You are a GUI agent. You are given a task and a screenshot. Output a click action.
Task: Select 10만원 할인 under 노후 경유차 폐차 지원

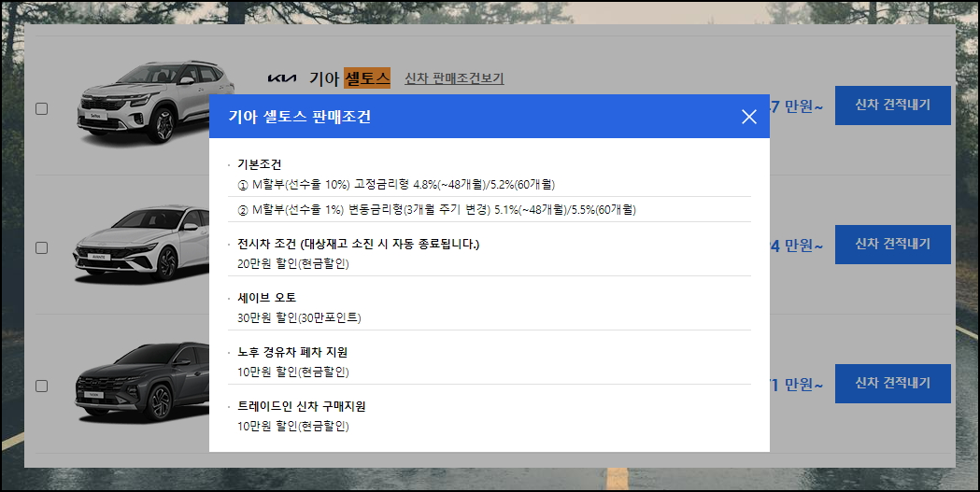pyautogui.click(x=293, y=373)
